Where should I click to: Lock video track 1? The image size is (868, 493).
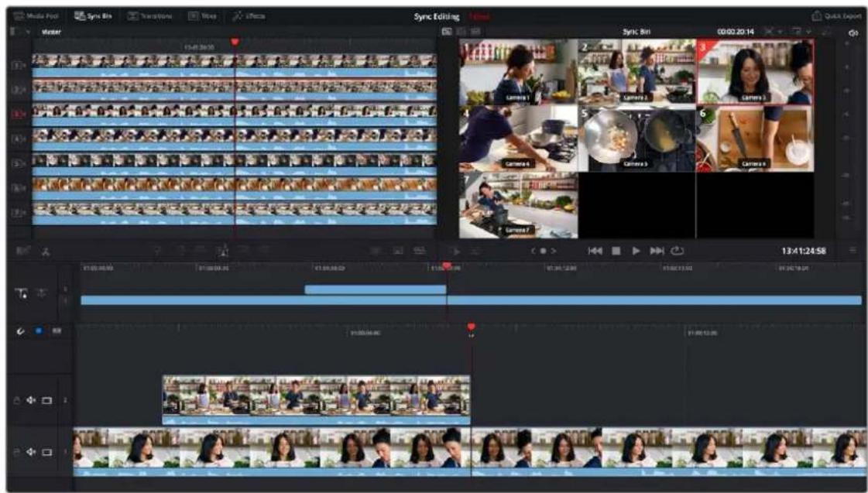(x=17, y=452)
